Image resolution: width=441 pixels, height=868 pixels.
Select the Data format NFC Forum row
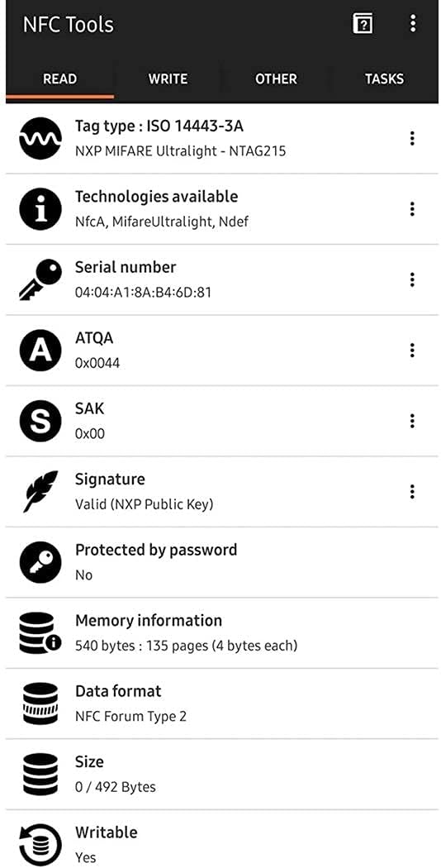pos(222,703)
